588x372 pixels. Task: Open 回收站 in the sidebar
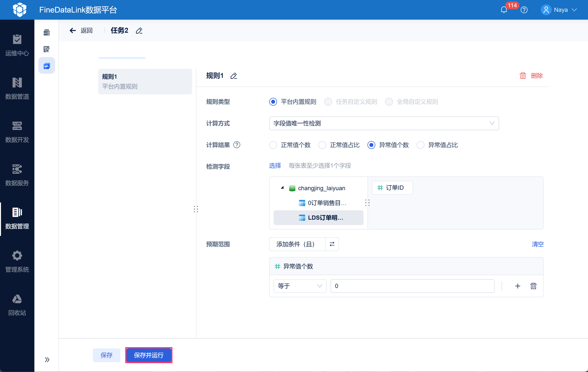point(17,305)
